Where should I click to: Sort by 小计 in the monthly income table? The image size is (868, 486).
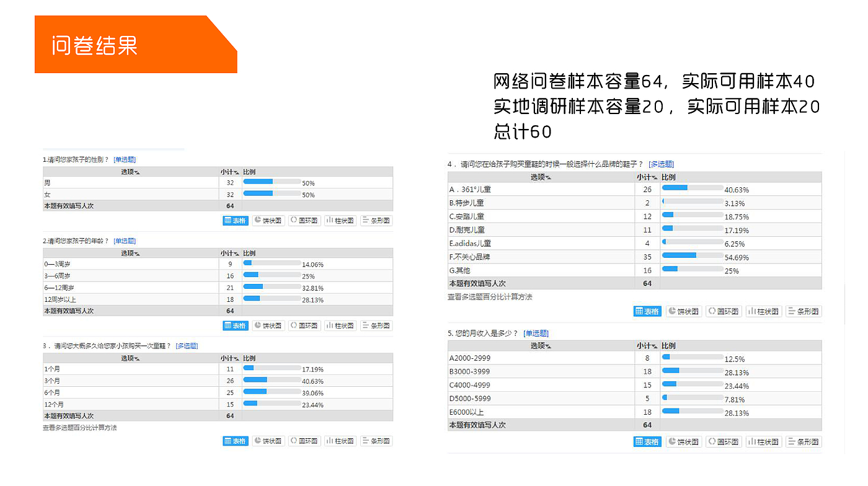[647, 346]
